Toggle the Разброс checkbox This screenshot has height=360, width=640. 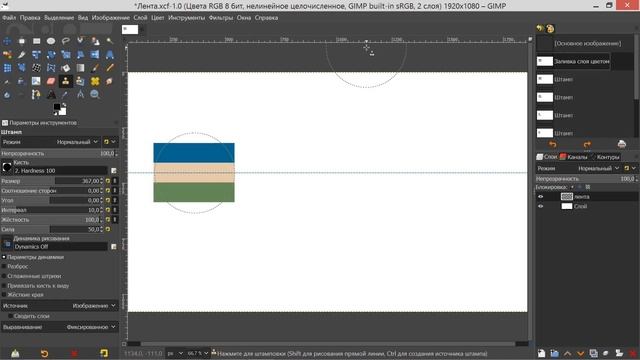point(4,267)
